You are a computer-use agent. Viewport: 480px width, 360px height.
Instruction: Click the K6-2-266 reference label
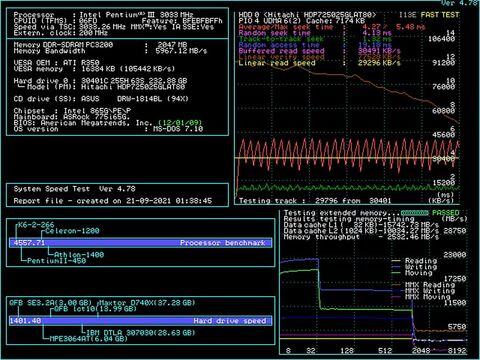tap(36, 225)
